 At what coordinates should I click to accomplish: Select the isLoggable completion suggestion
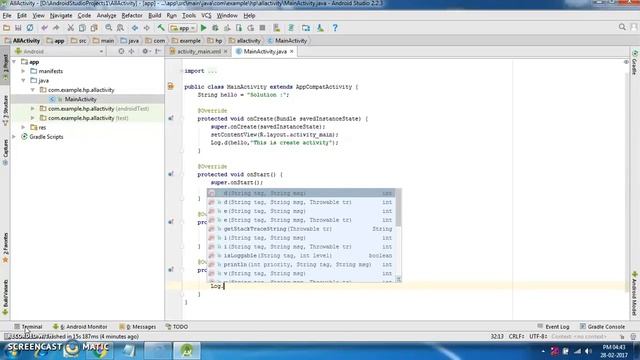(301, 256)
